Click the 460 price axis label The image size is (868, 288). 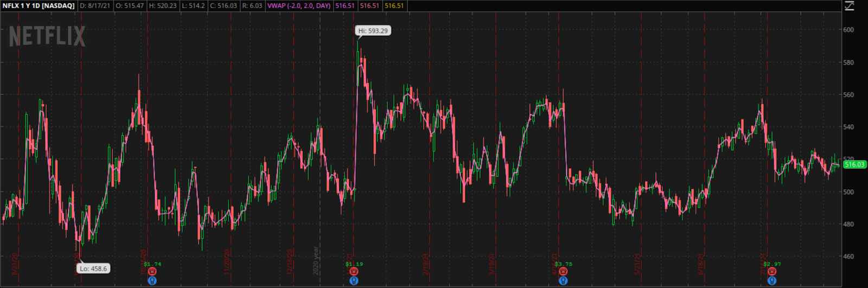(848, 256)
